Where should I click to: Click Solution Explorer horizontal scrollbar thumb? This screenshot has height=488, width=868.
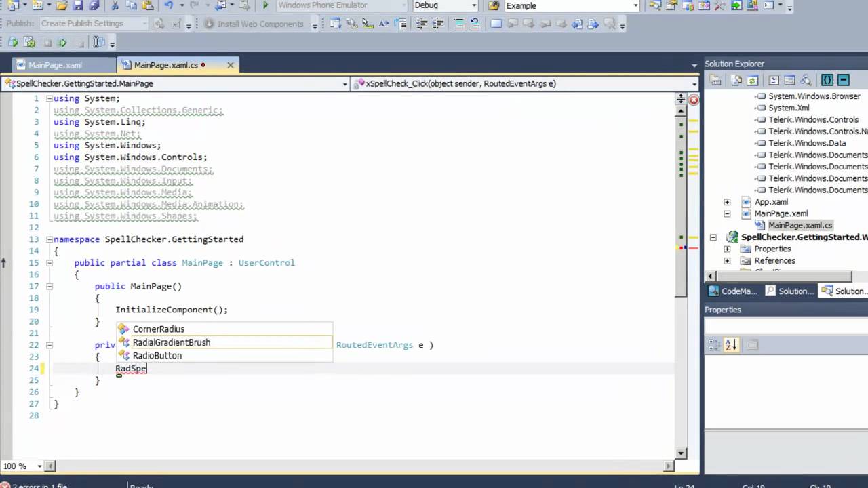(784, 276)
